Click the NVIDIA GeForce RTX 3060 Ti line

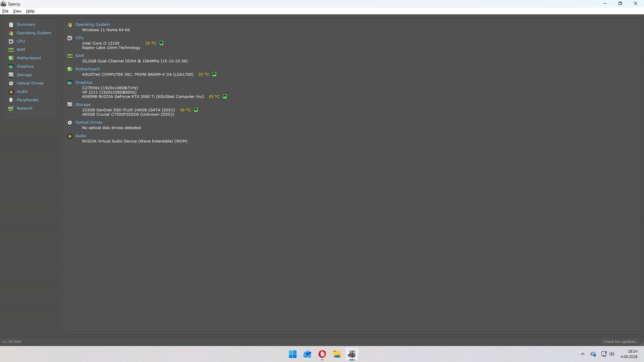[x=143, y=96]
